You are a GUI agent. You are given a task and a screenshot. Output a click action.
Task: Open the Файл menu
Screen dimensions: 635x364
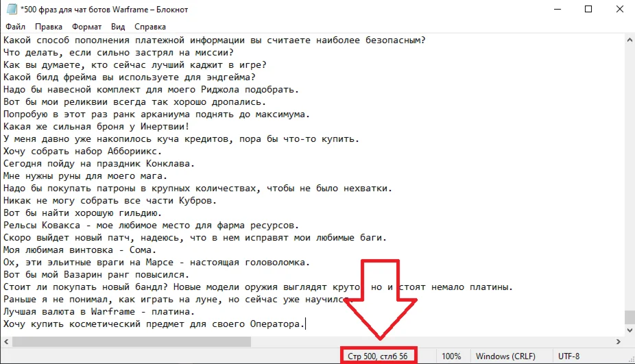15,27
